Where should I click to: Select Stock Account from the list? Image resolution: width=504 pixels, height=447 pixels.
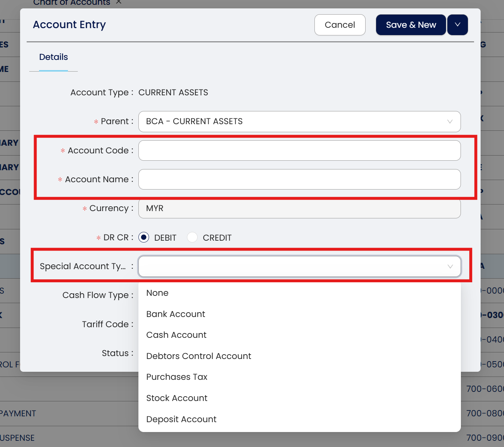[x=177, y=398]
